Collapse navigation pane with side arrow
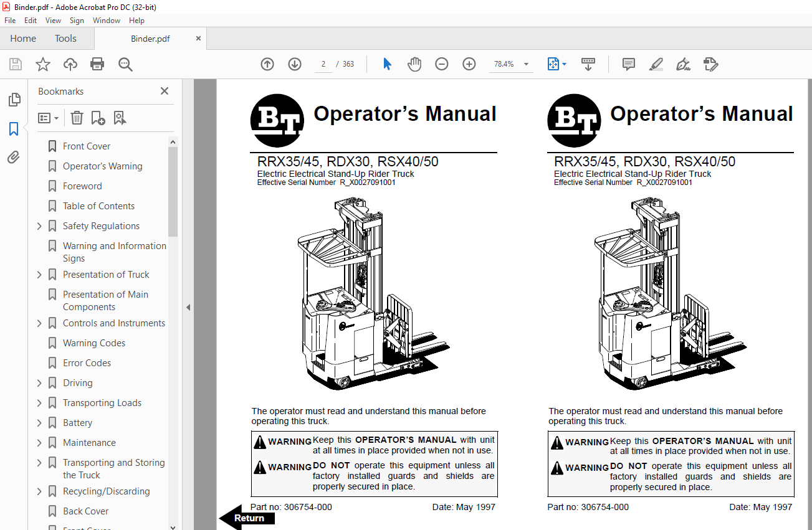812x530 pixels. click(188, 307)
